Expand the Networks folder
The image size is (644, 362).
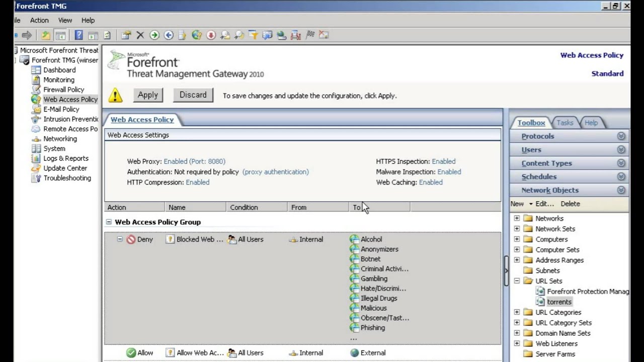pos(517,218)
